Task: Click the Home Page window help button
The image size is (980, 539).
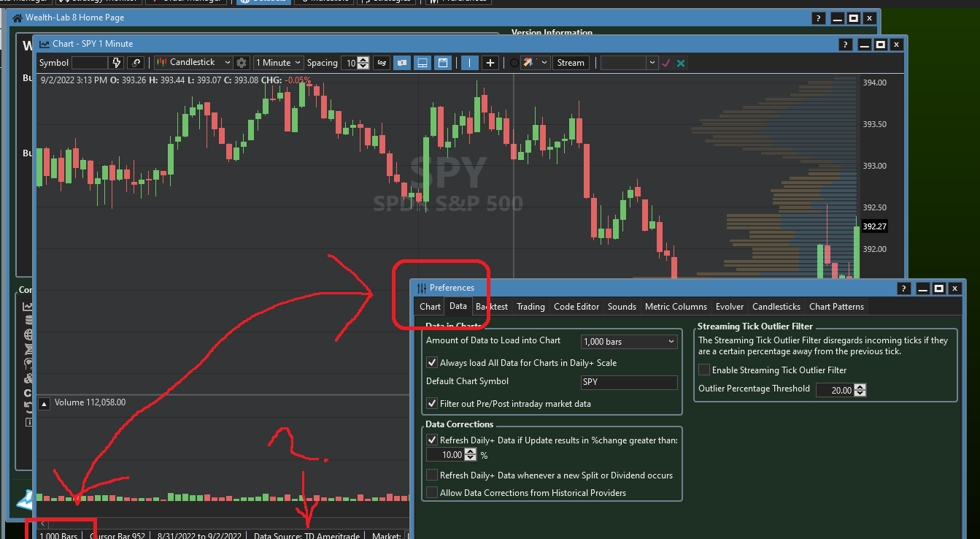Action: [819, 18]
